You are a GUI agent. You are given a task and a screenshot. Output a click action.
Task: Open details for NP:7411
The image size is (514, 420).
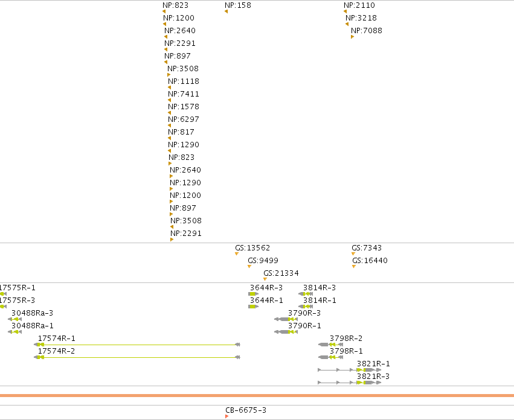click(184, 94)
